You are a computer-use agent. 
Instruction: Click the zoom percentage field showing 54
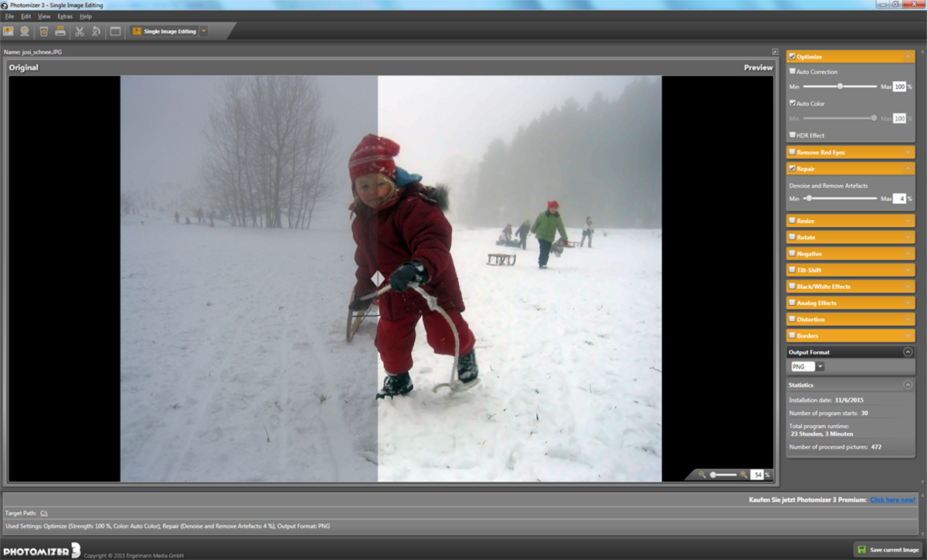point(757,474)
